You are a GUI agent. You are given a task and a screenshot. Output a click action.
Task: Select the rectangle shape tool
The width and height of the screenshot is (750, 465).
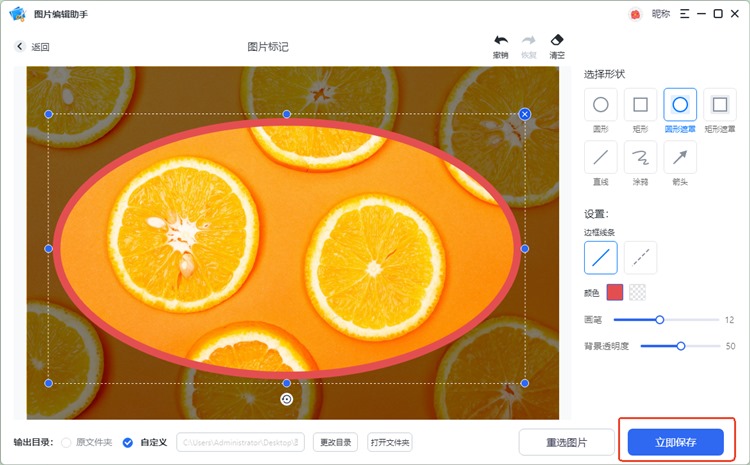point(641,105)
